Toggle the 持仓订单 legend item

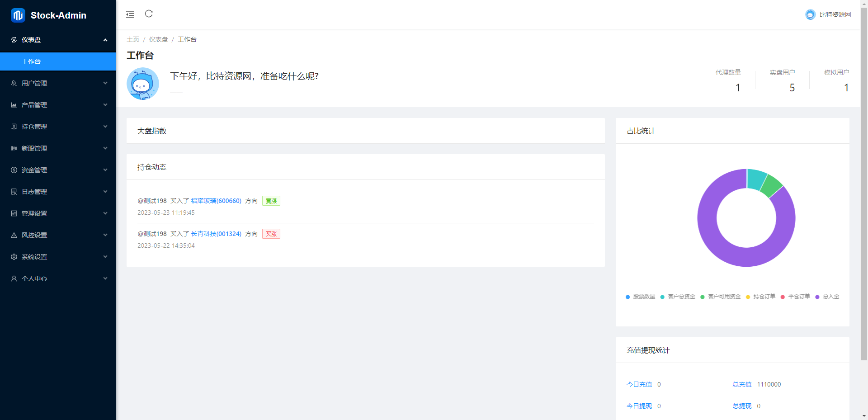coord(764,297)
